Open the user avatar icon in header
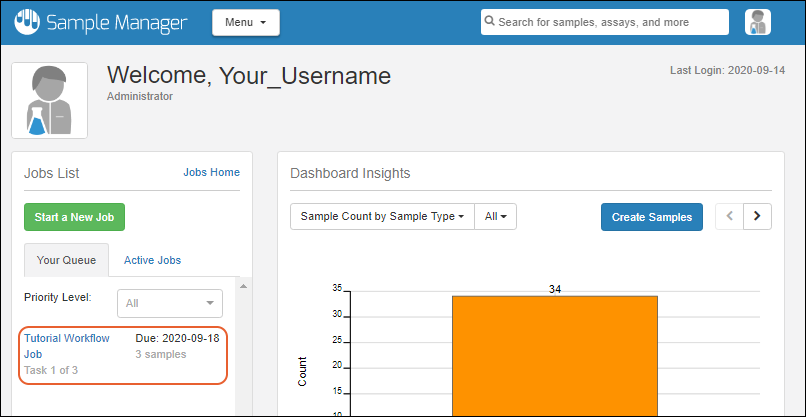 (x=757, y=22)
